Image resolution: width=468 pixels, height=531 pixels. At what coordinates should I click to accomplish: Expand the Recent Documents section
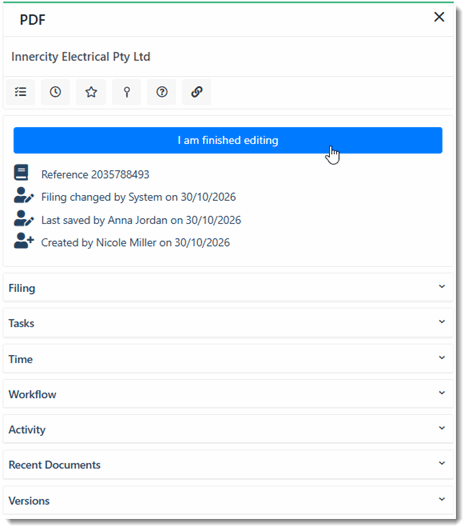point(228,465)
